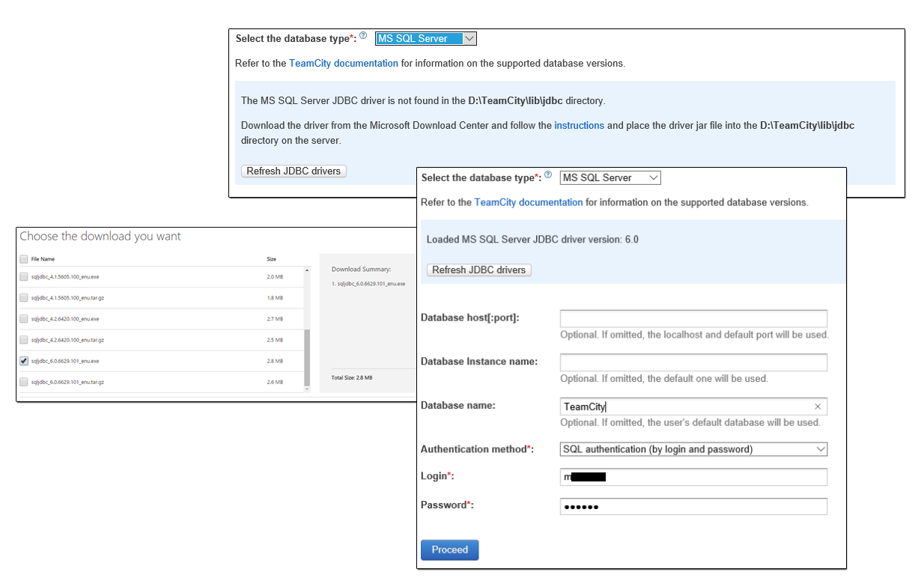
Task: Click the Proceed button
Action: click(x=449, y=550)
